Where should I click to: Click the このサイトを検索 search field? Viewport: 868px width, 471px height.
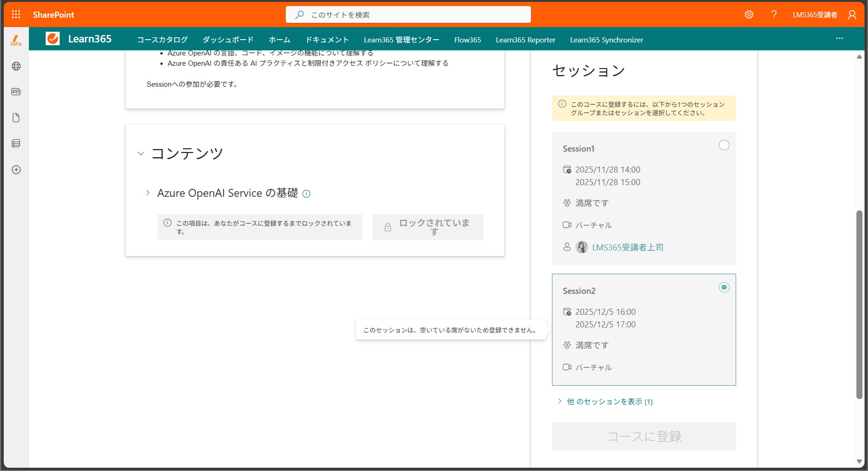[408, 14]
